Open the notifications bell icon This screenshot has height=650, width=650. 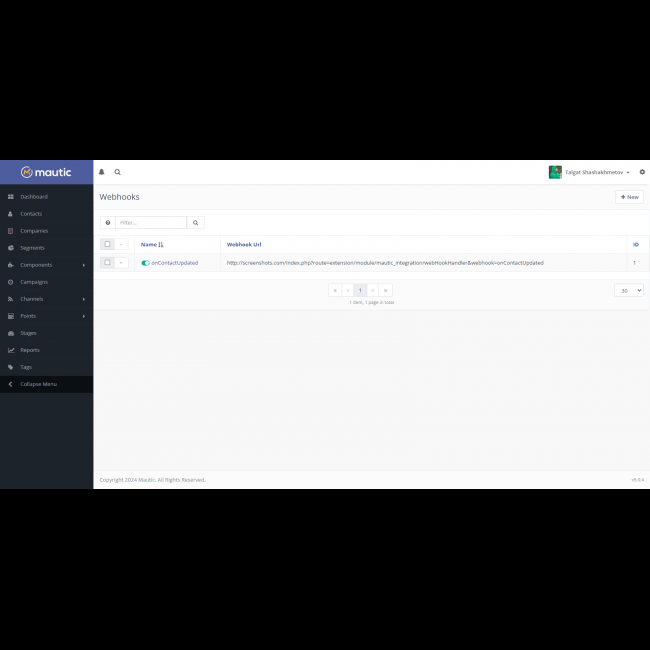101,172
